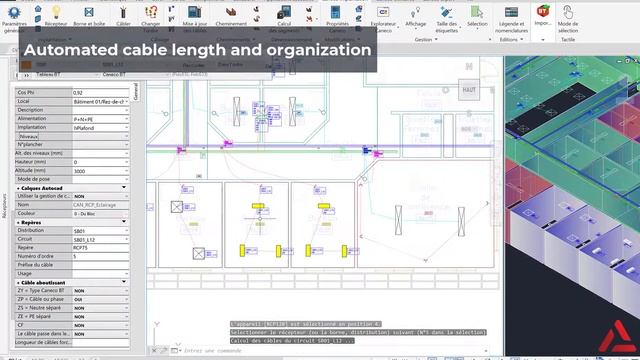This screenshot has width=640, height=360.
Task: Open the Alimentation dropdown
Action: click(127, 119)
